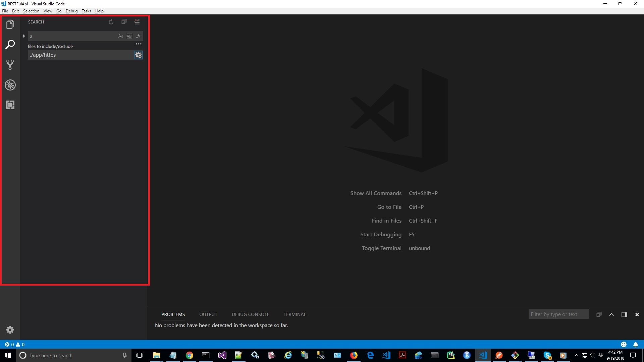Toggle whole word matching
Image resolution: width=644 pixels, height=362 pixels.
click(x=129, y=36)
